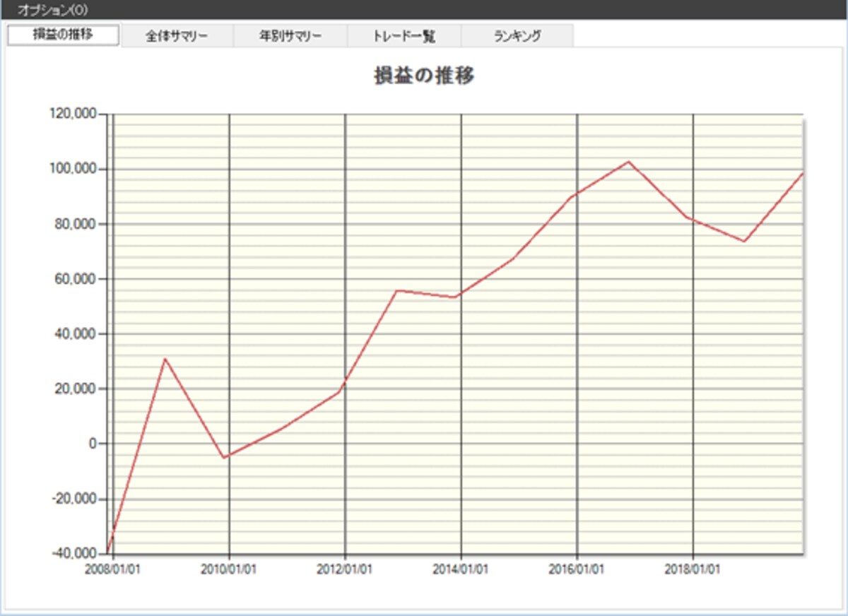Click the -40,000 y-axis label
Image resolution: width=848 pixels, height=616 pixels.
coord(75,553)
